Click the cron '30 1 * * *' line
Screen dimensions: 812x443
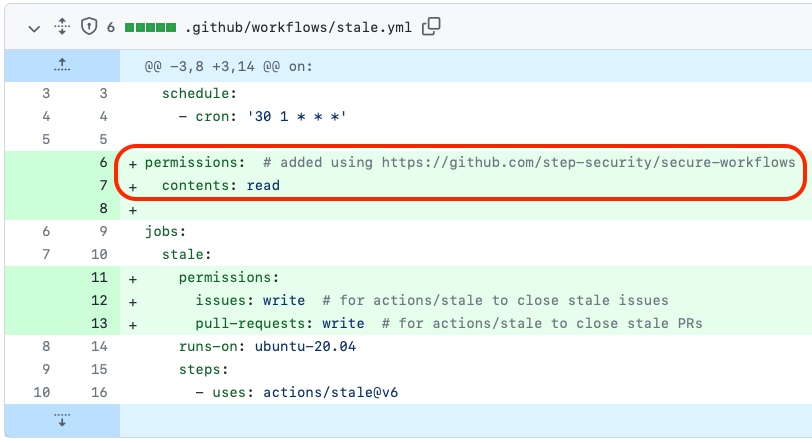[263, 117]
